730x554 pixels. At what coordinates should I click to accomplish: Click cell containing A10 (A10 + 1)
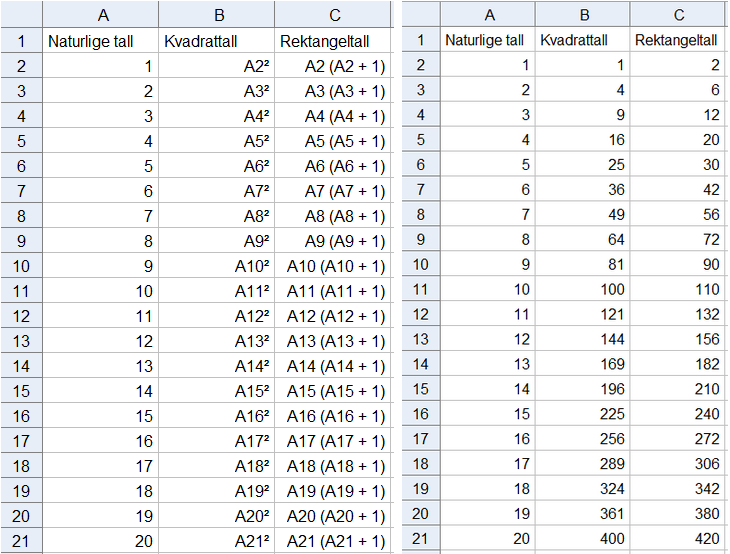(x=333, y=266)
